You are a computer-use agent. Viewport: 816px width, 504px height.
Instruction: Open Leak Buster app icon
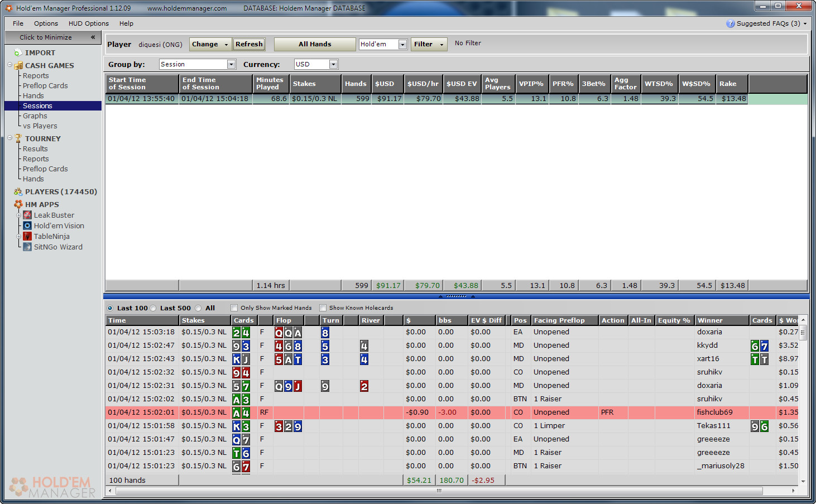pyautogui.click(x=27, y=215)
